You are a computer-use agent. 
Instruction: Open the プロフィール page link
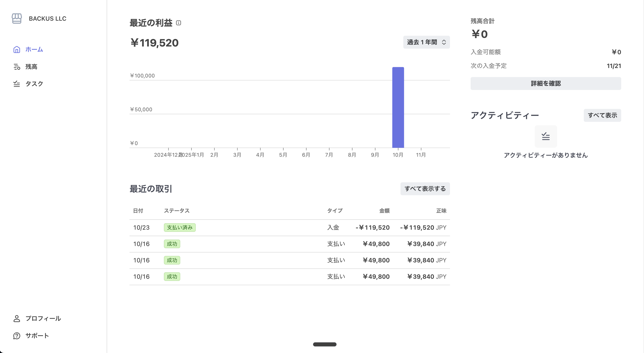[43, 319]
